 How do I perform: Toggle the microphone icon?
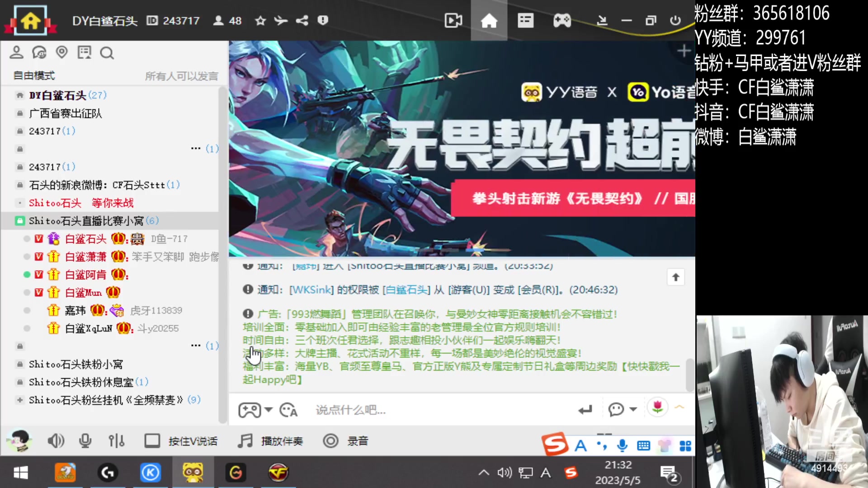click(x=85, y=441)
